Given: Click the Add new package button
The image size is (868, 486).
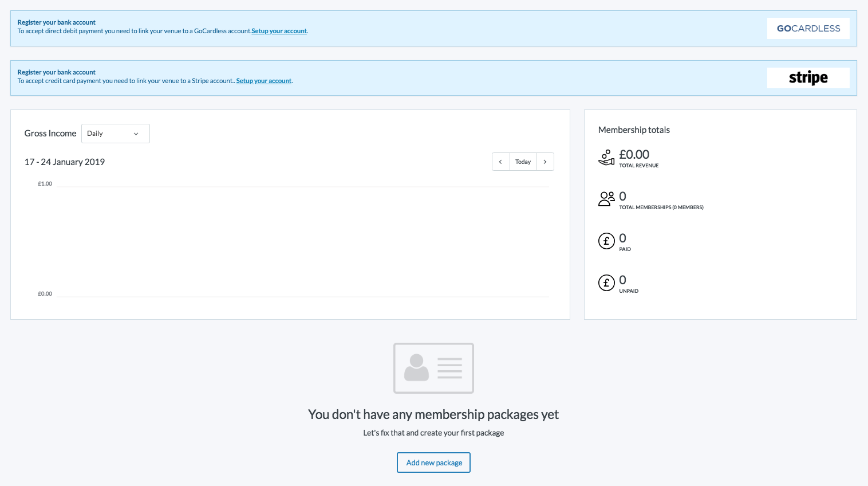Looking at the screenshot, I should tap(433, 463).
